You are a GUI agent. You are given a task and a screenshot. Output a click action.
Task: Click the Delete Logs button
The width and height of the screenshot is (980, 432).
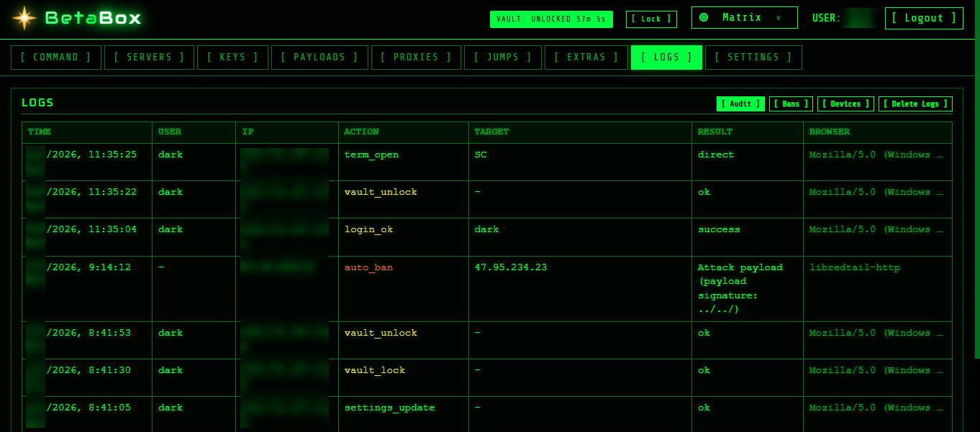click(x=915, y=104)
